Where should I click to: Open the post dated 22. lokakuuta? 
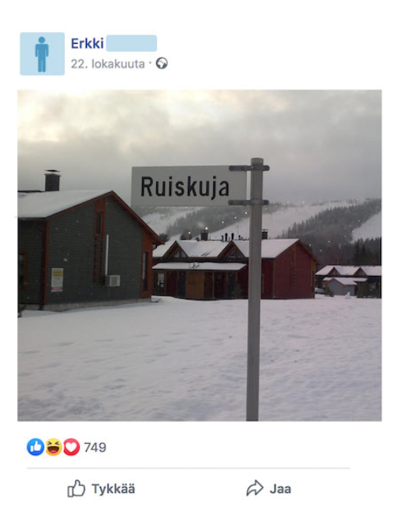108,63
